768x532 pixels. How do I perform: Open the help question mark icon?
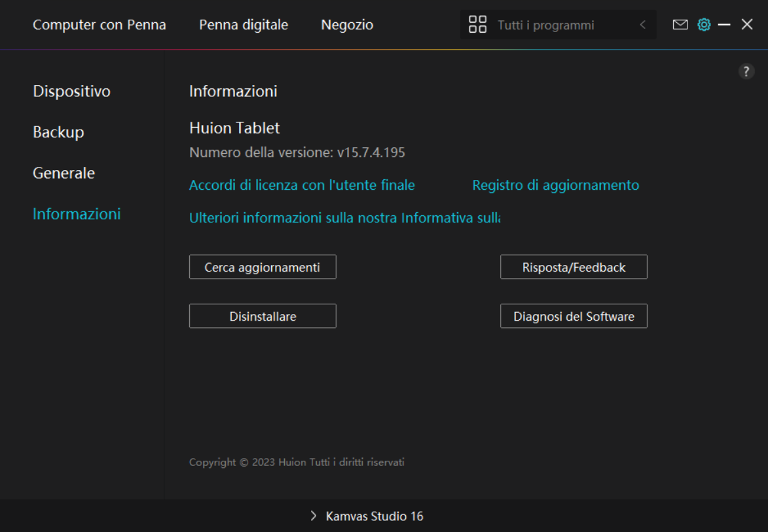point(746,72)
